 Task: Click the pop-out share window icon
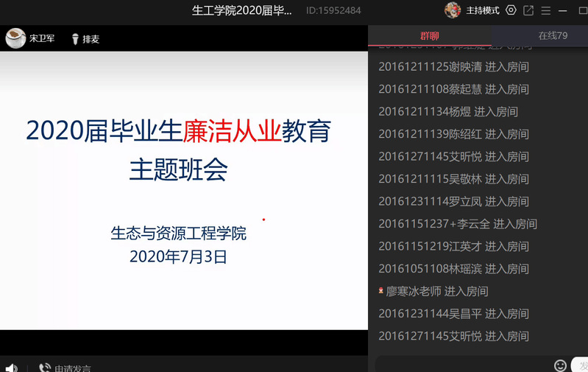coord(528,10)
